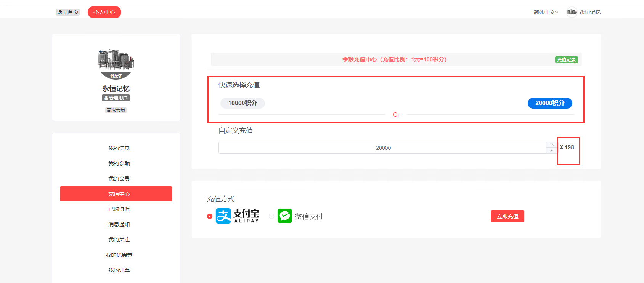Screen dimensions: 644x283
Task: Click the 永恒记忆 name under the avatar
Action: pyautogui.click(x=116, y=88)
